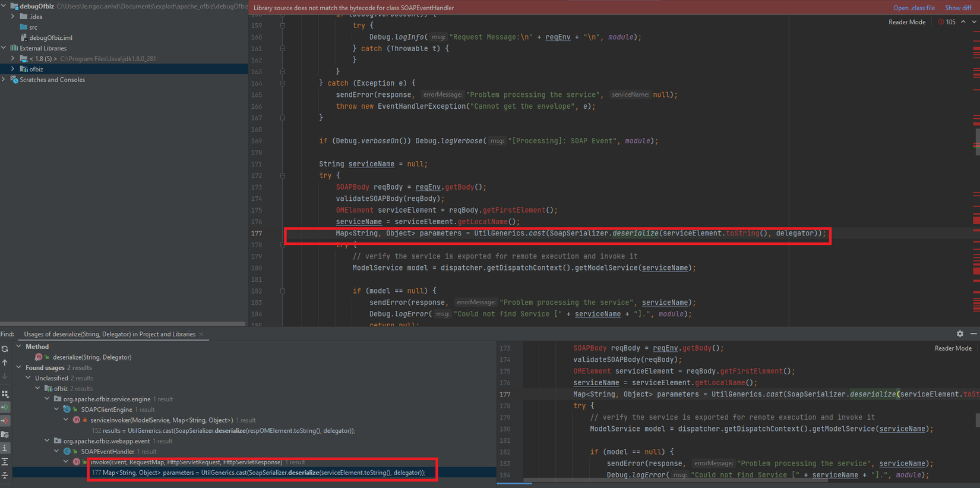Viewport: 980px width, 488px height.
Task: Collapse SOAPClientEngine class node
Action: 57,410
